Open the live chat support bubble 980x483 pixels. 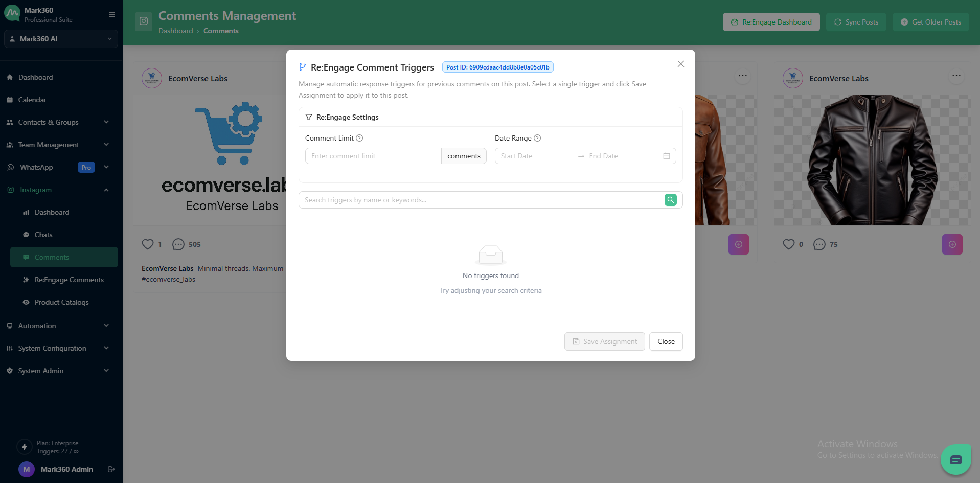coord(955,459)
